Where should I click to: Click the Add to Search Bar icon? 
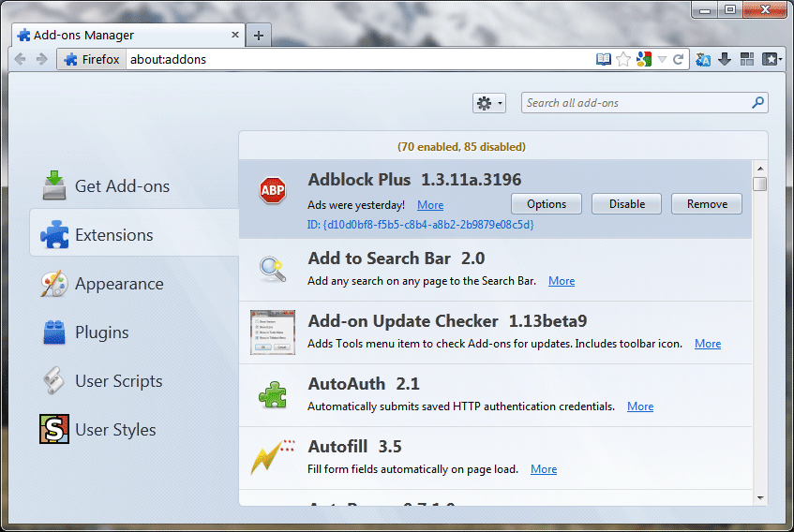tap(273, 270)
